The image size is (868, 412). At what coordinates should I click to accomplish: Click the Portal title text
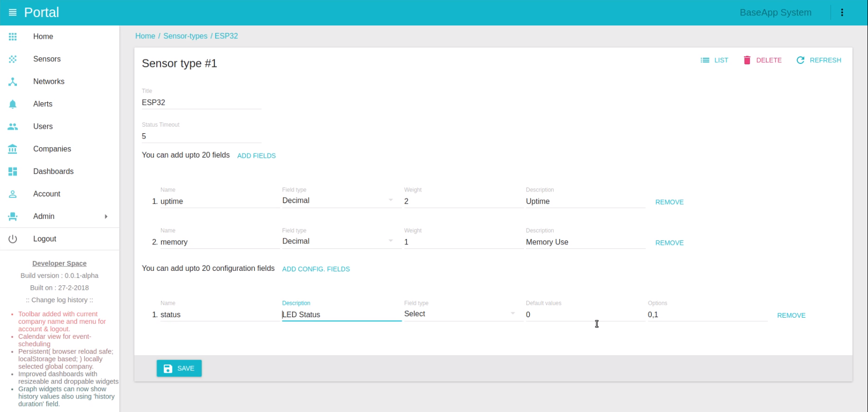41,12
